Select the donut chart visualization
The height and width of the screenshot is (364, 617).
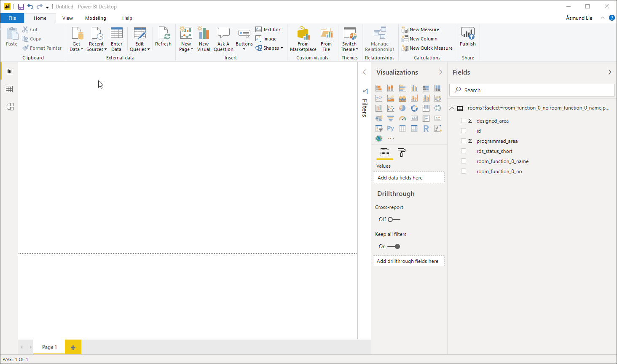pos(414,108)
